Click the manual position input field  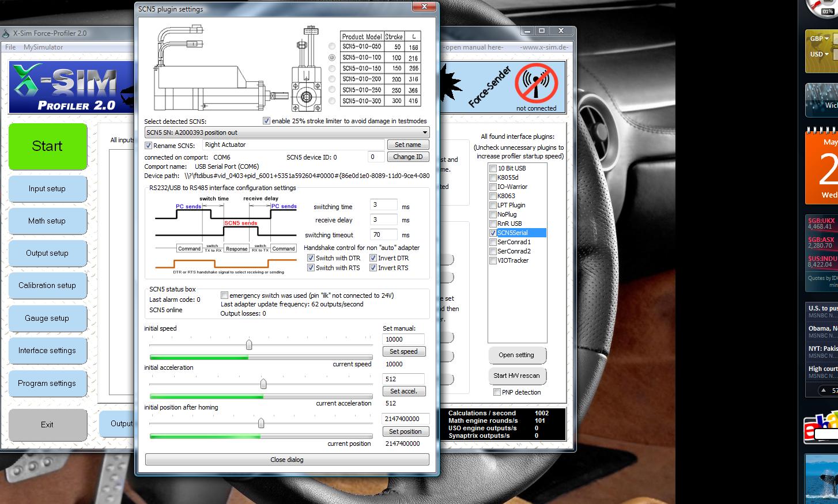(405, 419)
